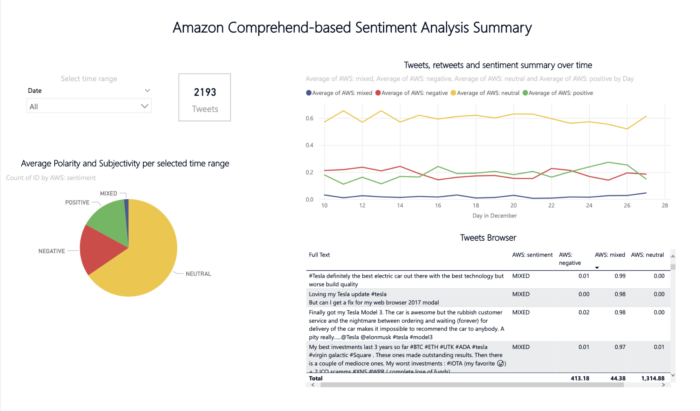The image size is (700, 411).
Task: Sort table by AWS: sentiment column
Action: [532, 255]
